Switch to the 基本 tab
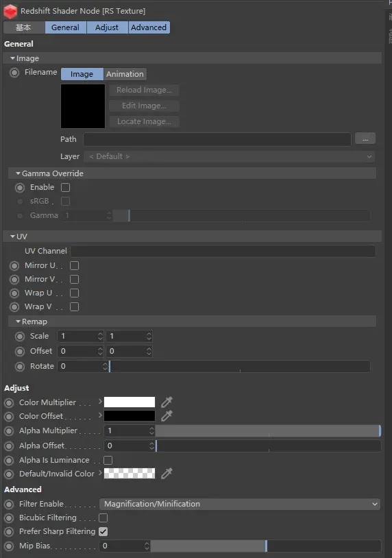The width and height of the screenshot is (392, 558). pos(24,27)
